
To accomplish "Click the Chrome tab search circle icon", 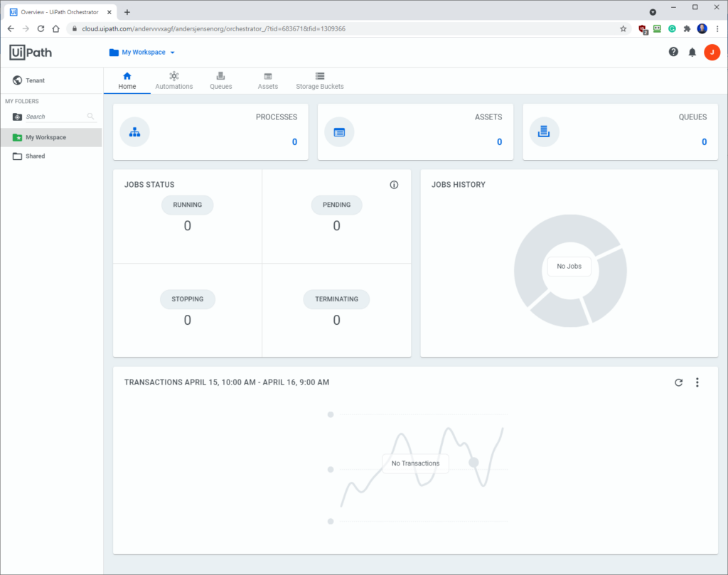I will 653,12.
